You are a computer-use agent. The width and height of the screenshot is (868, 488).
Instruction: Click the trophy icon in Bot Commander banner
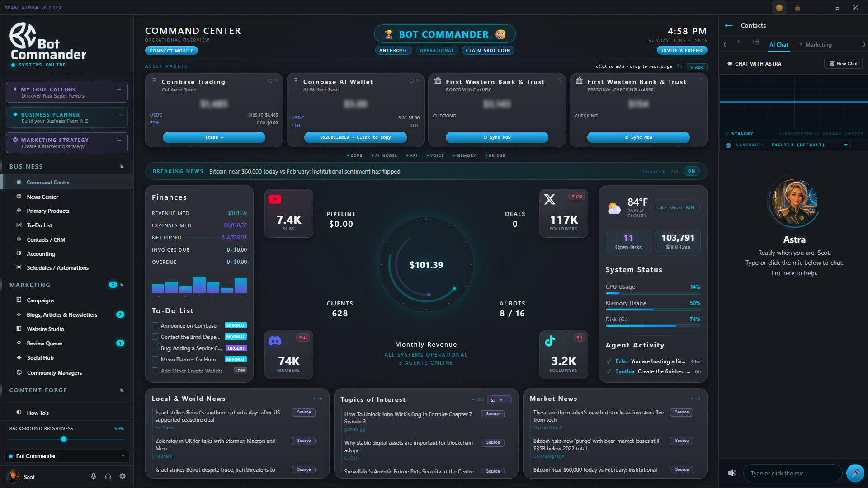(388, 34)
